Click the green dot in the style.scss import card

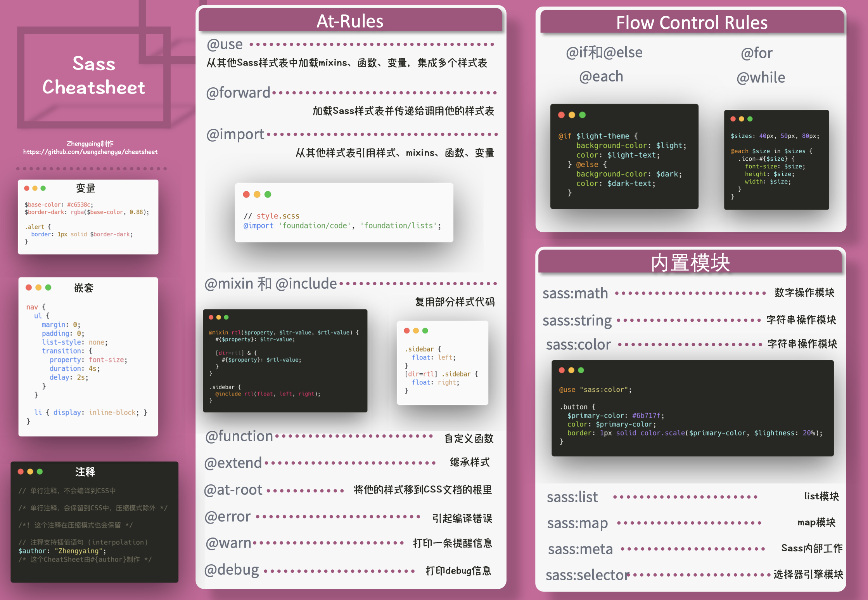pyautogui.click(x=268, y=194)
